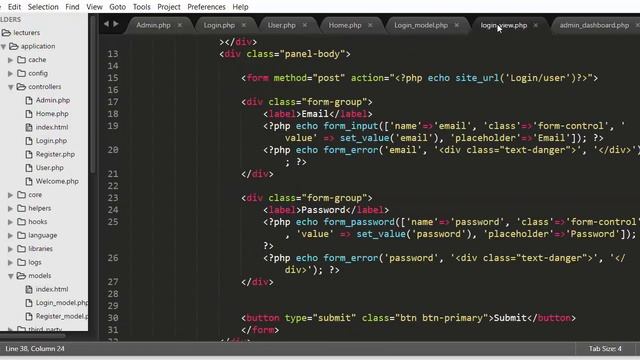640x360 pixels.
Task: Switch to the admin_dashboard.php tab
Action: click(x=594, y=25)
